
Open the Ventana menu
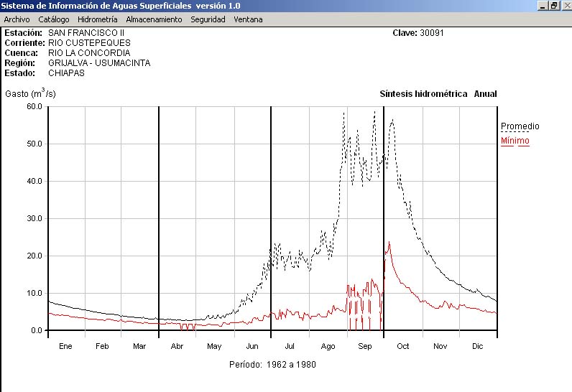pyautogui.click(x=248, y=19)
